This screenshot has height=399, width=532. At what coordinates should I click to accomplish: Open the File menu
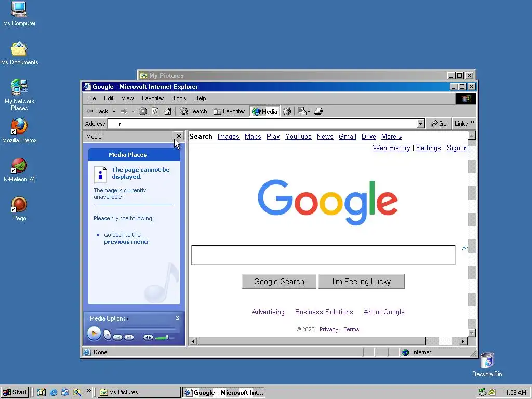[91, 98]
